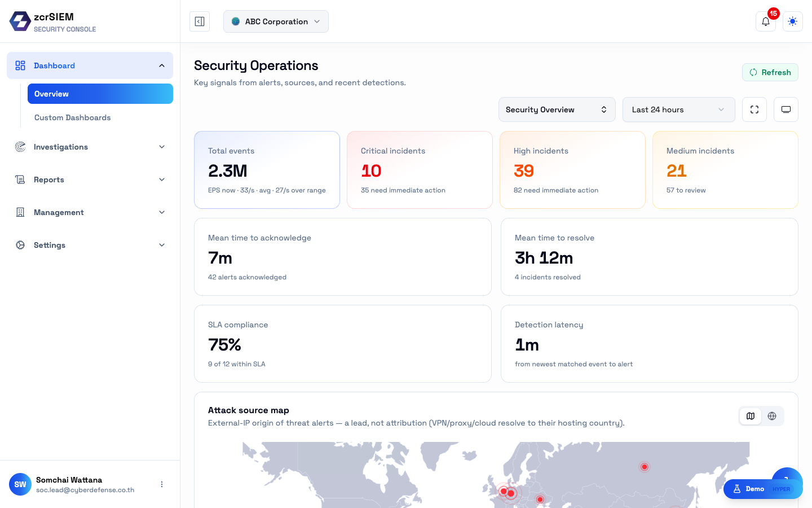Click the zcrSIEM logo icon
This screenshot has width=812, height=508.
pos(20,21)
